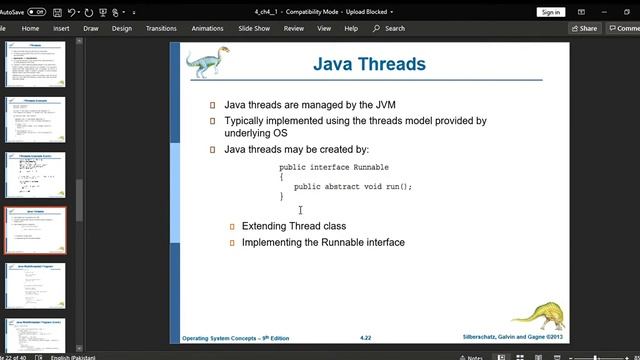The height and width of the screenshot is (360, 640).
Task: Switch to Normal view icon
Action: [x=501, y=358]
